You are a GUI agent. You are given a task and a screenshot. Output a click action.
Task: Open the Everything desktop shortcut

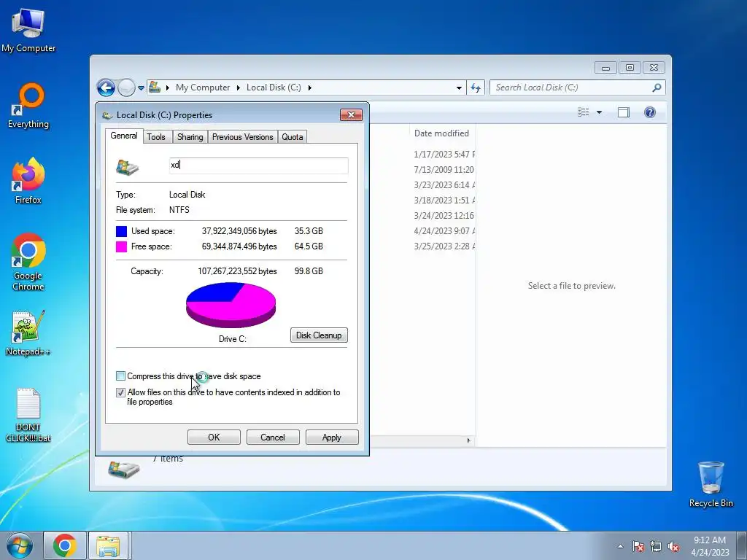pyautogui.click(x=28, y=106)
